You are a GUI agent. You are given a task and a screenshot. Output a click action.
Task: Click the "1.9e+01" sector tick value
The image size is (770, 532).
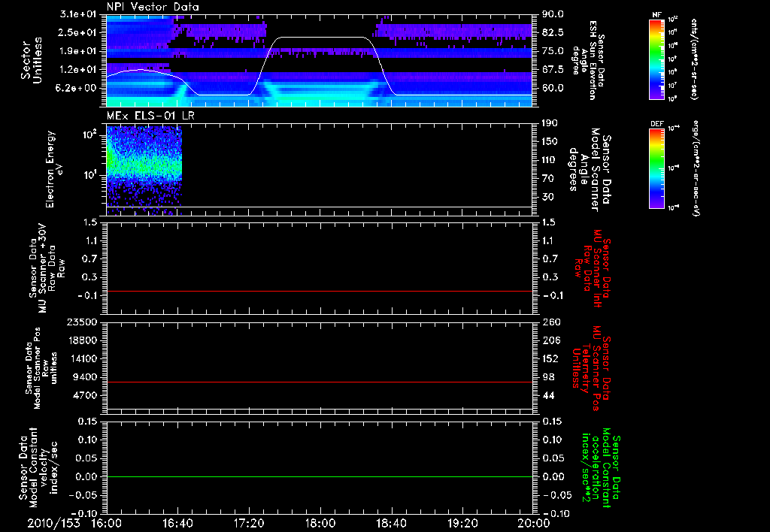(x=77, y=51)
